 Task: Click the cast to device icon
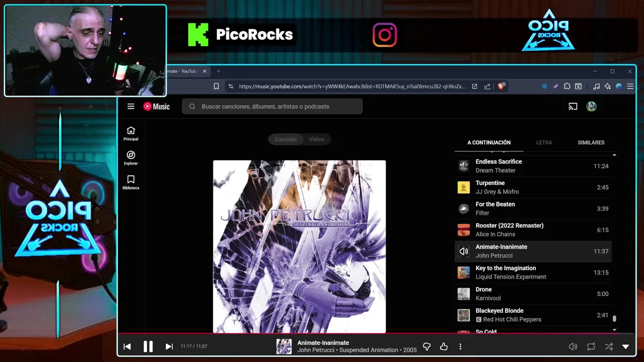click(x=573, y=106)
